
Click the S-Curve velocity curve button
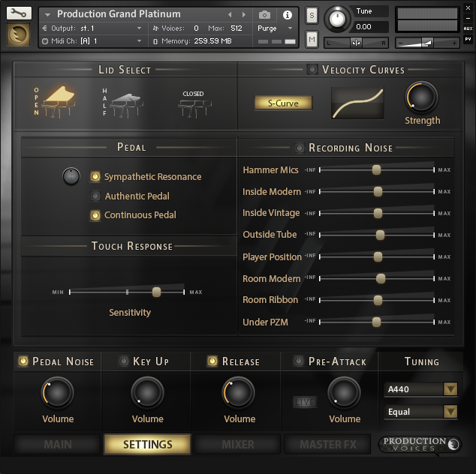[x=283, y=103]
